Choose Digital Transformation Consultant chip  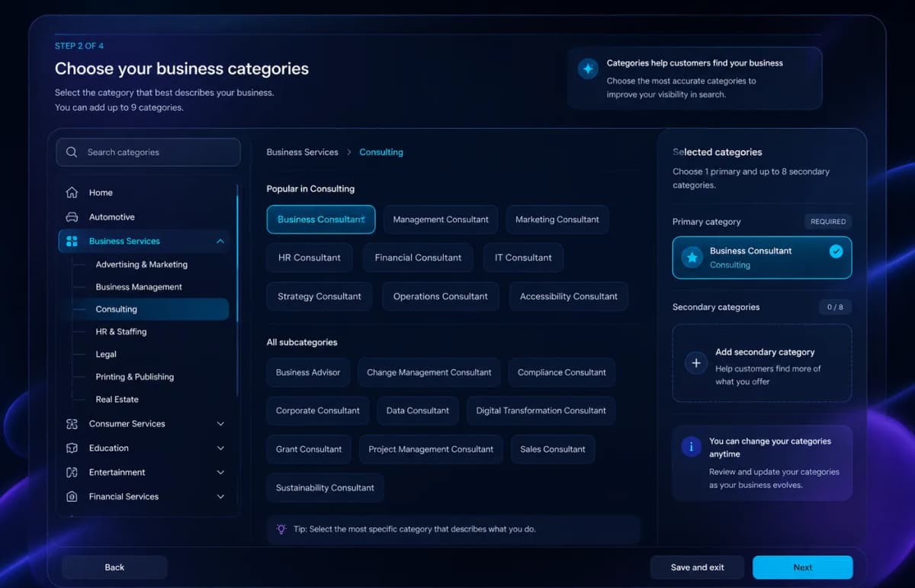coord(541,411)
